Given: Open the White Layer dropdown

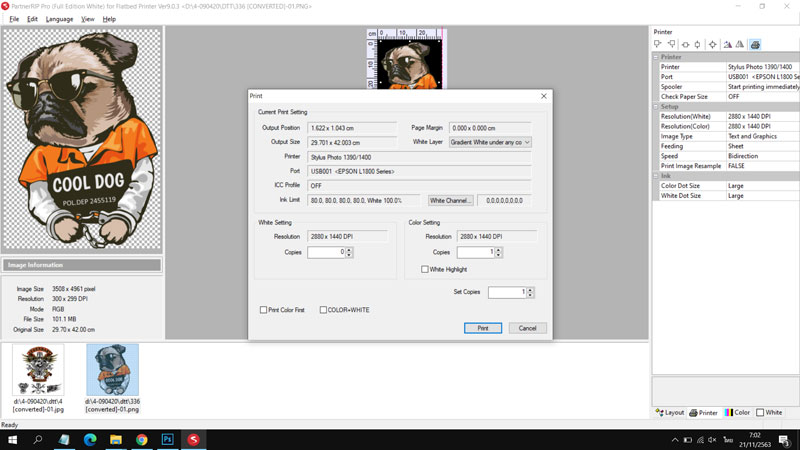Looking at the screenshot, I should point(490,142).
